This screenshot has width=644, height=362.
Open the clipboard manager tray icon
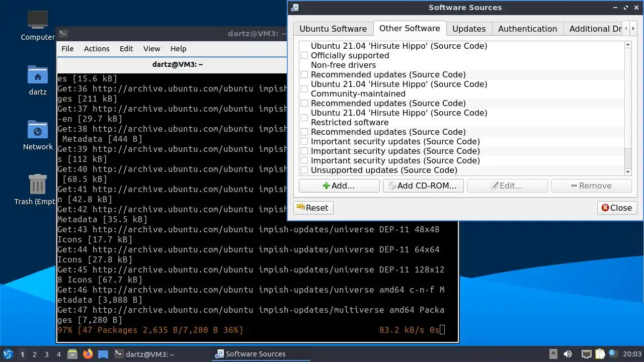point(600,354)
